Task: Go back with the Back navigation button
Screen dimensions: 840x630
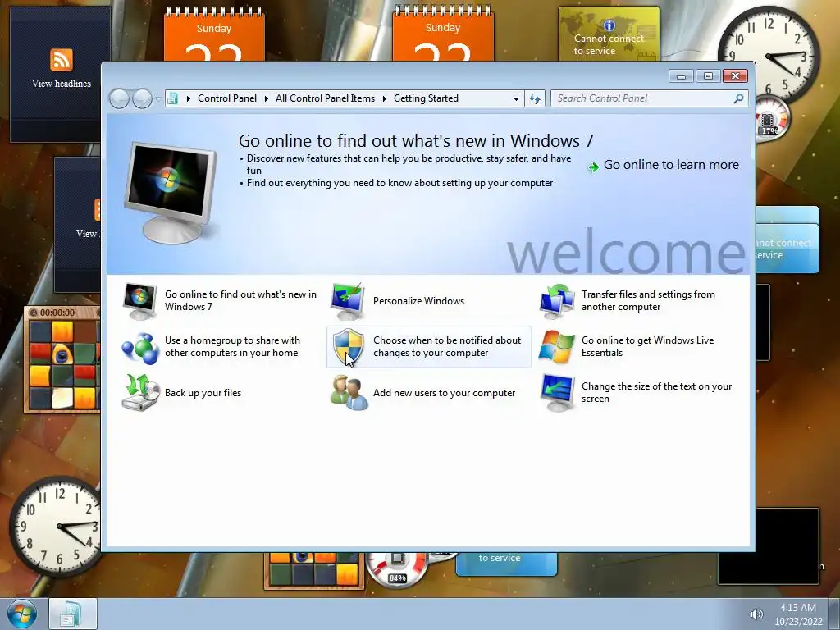Action: tap(119, 98)
